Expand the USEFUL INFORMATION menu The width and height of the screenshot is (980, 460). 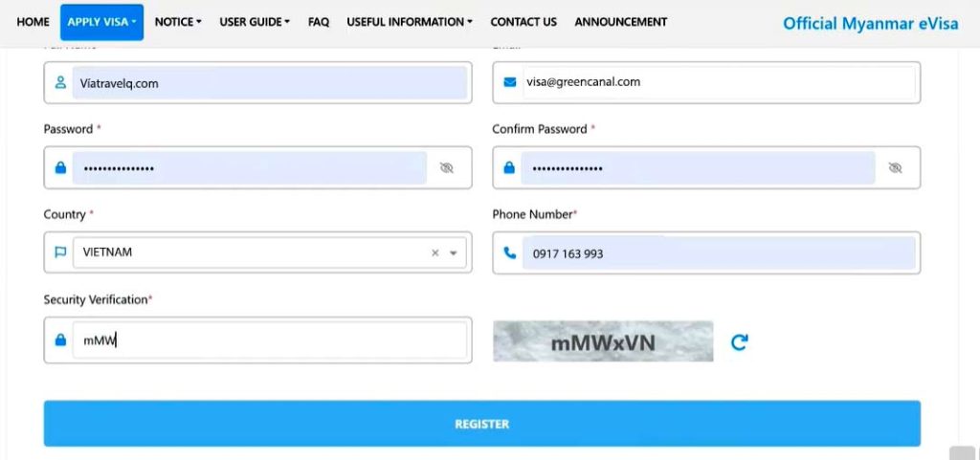[x=410, y=22]
